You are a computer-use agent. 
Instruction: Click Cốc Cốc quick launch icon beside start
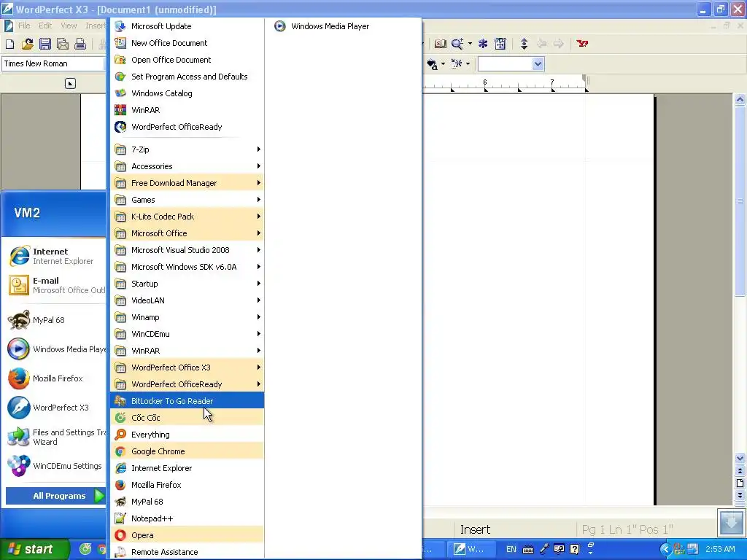point(85,549)
